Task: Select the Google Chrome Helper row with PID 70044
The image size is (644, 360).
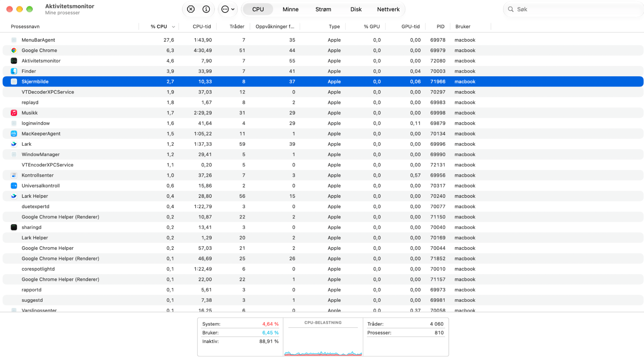Action: point(323,248)
